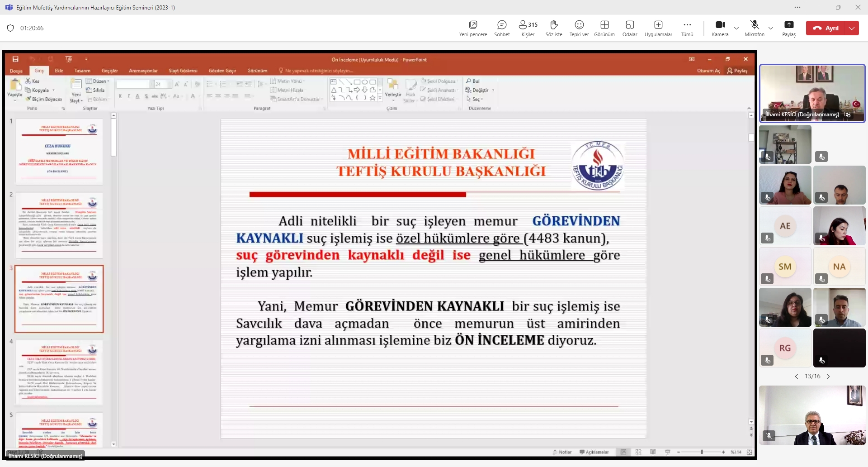
Task: Open the Seç select dropdown
Action: (475, 99)
